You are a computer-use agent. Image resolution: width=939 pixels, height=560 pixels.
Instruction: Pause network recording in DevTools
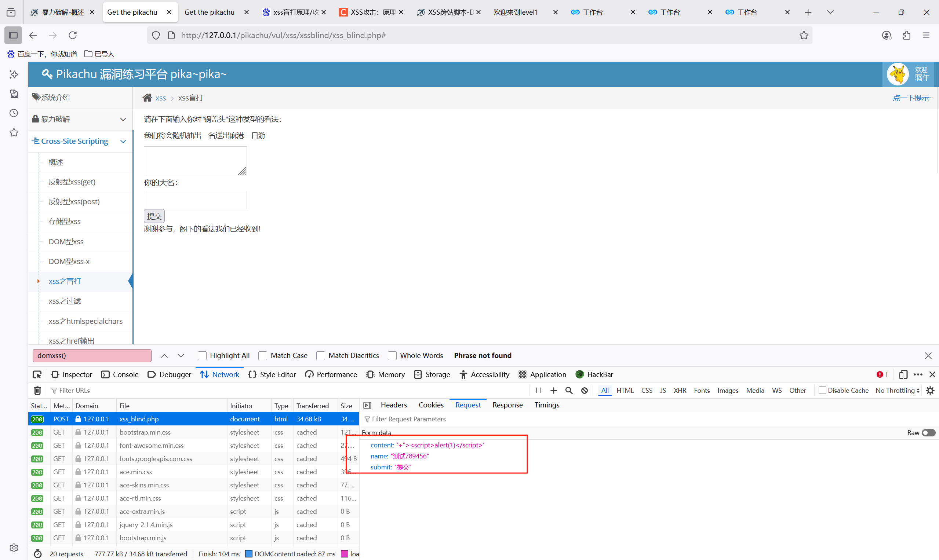coord(538,390)
